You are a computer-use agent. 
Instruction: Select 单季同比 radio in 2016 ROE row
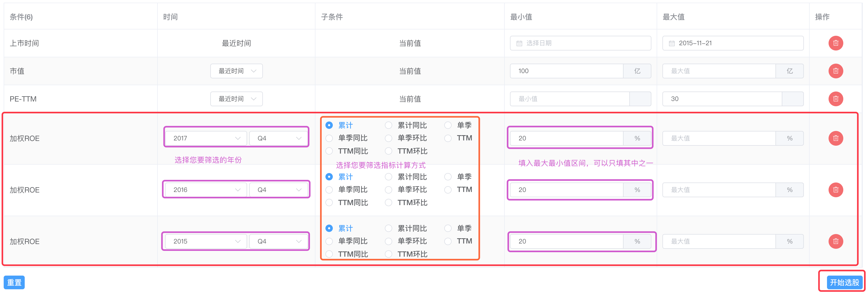(329, 190)
